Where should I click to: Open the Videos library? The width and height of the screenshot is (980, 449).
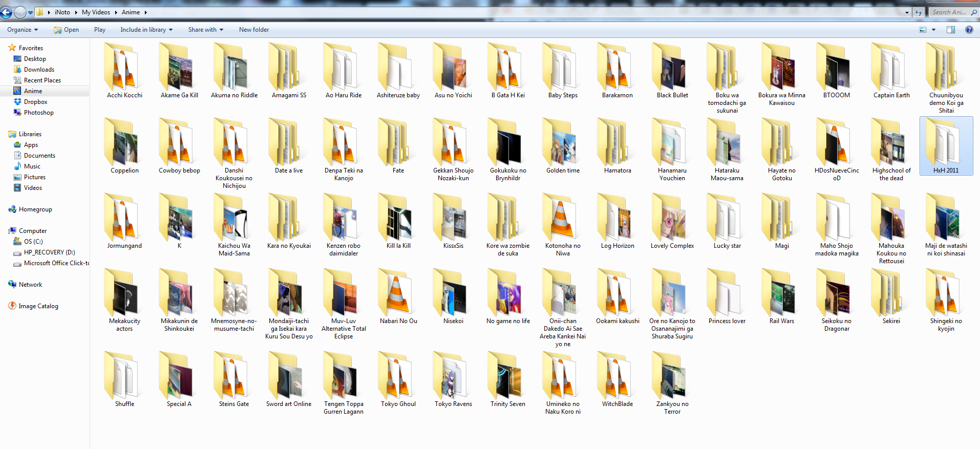point(33,188)
